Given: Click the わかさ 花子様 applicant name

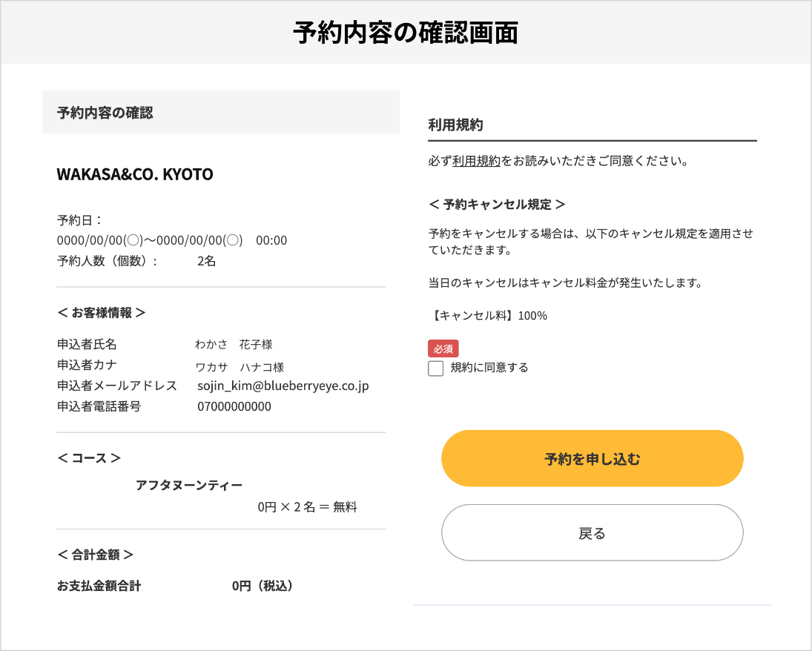Looking at the screenshot, I should [229, 344].
